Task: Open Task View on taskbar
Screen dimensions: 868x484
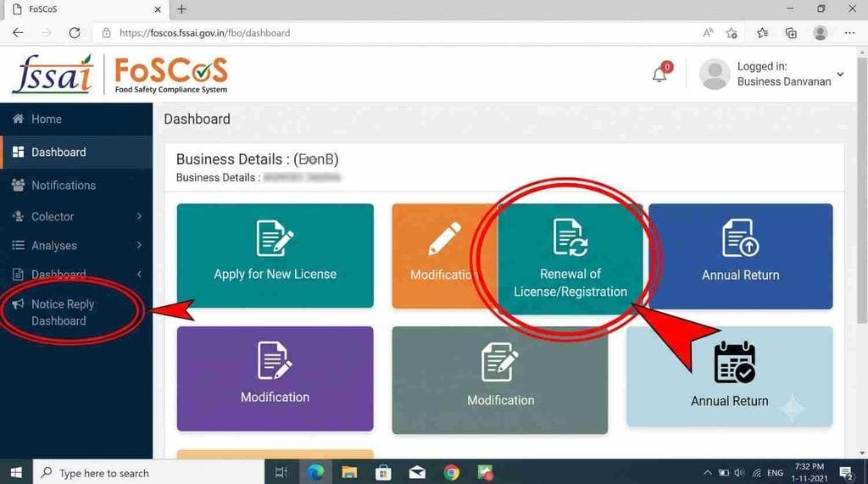Action: coord(281,472)
